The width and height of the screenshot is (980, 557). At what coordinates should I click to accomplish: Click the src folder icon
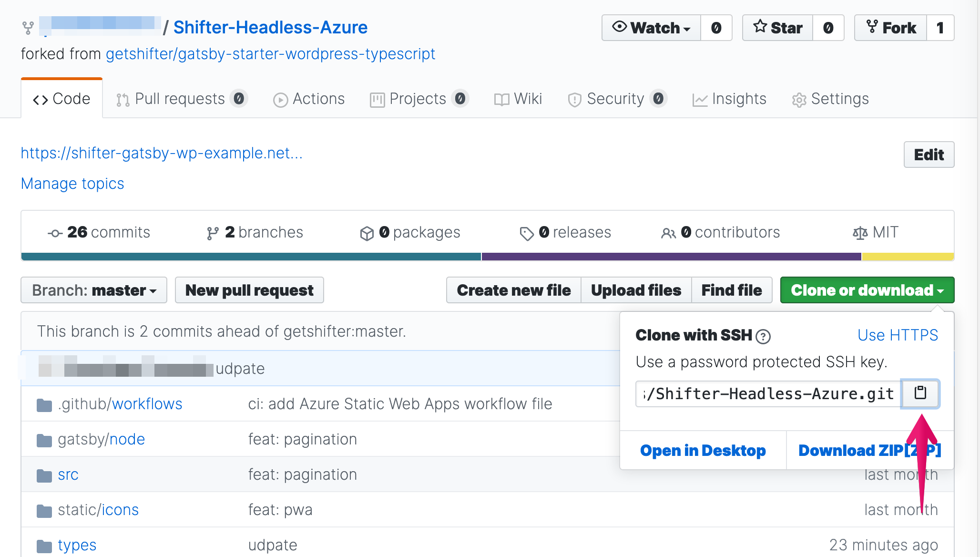pyautogui.click(x=44, y=475)
